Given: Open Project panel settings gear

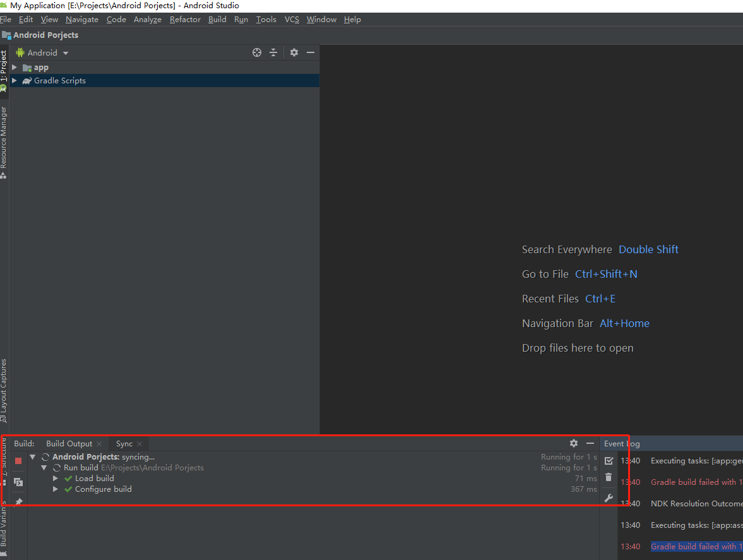Looking at the screenshot, I should pos(294,52).
